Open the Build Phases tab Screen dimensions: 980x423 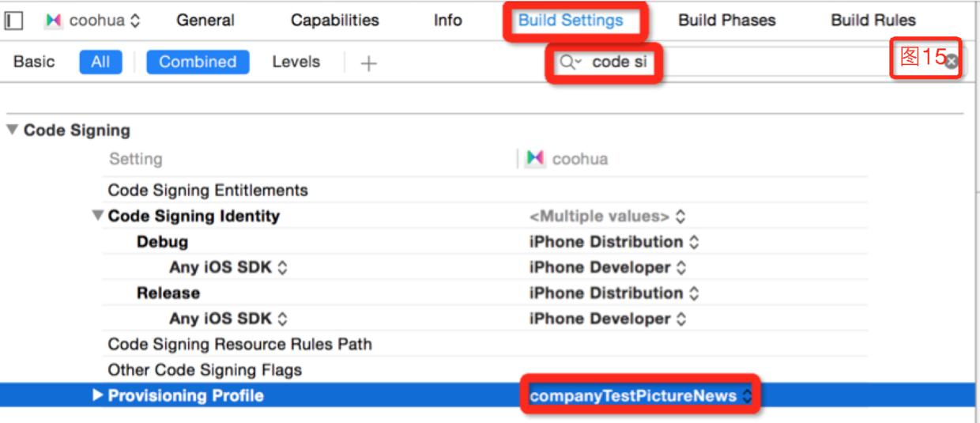pyautogui.click(x=726, y=21)
